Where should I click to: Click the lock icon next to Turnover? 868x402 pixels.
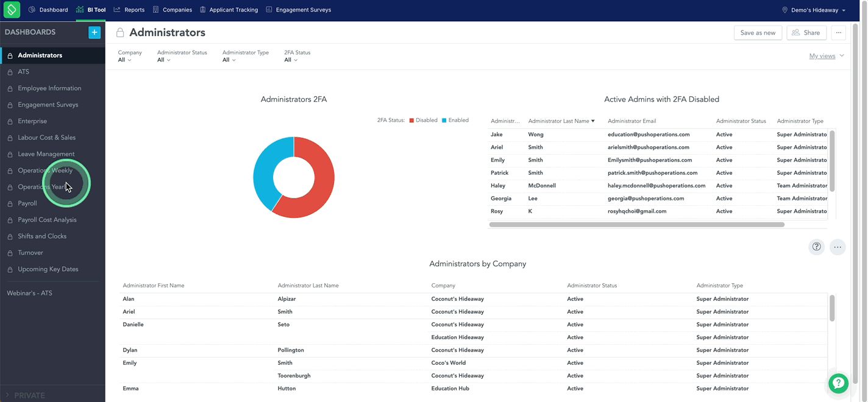click(10, 253)
